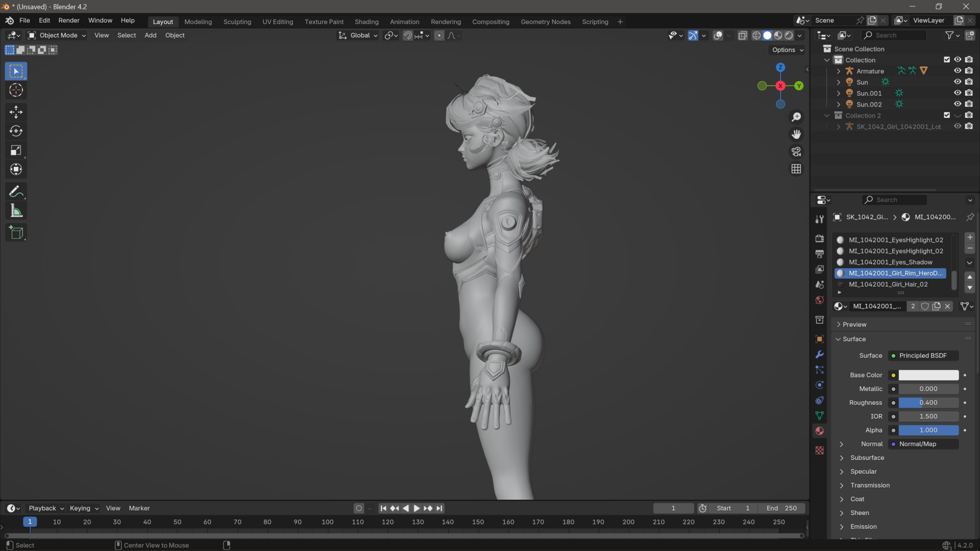
Task: Play the animation forward
Action: tap(416, 509)
